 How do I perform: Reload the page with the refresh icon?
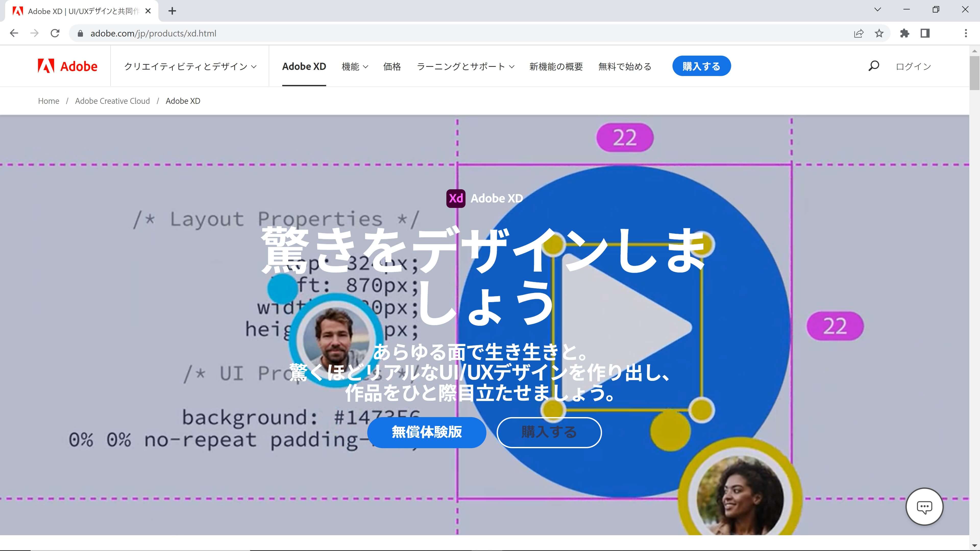55,33
